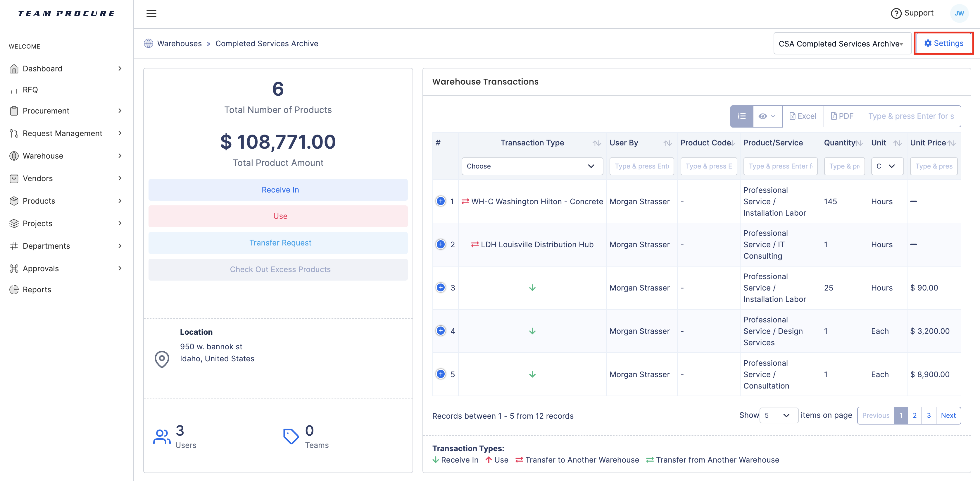Click the RFQ bar chart icon
980x481 pixels.
(14, 90)
